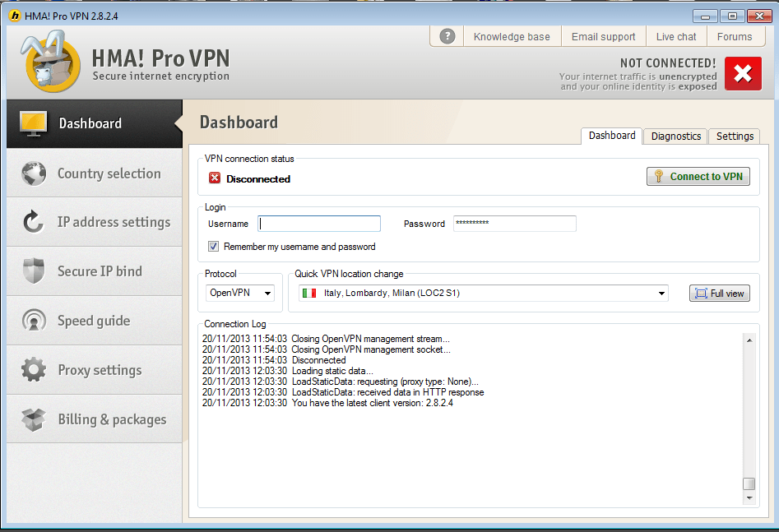Open the Forums link

[x=735, y=37]
